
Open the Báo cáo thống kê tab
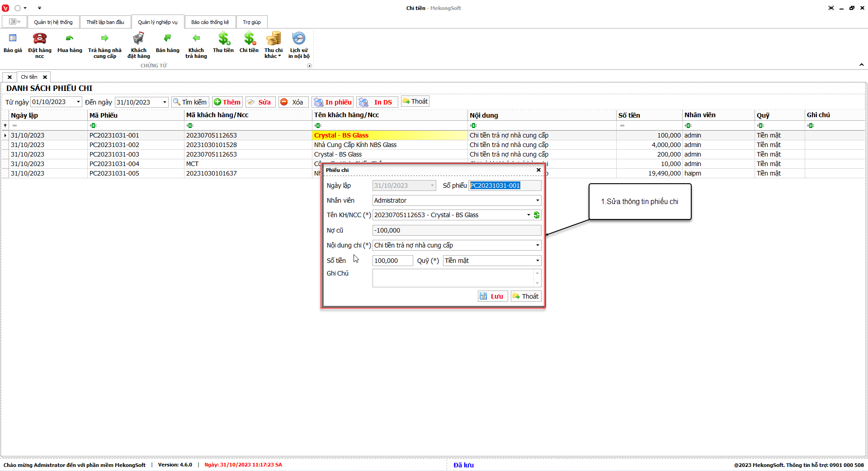pyautogui.click(x=210, y=22)
